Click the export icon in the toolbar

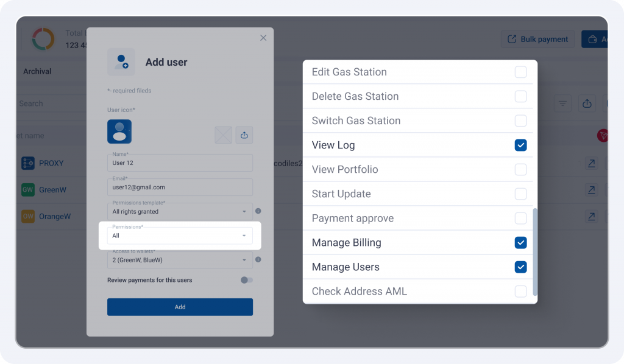point(587,103)
